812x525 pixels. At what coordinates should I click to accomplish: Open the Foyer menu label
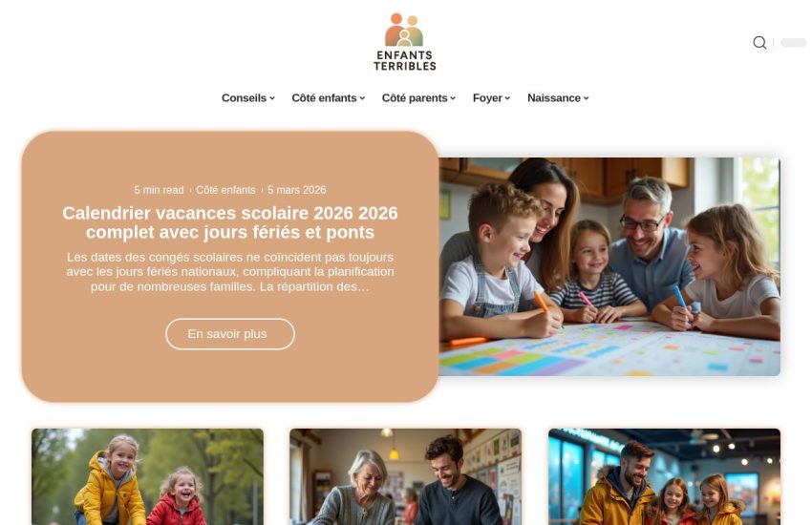(487, 97)
